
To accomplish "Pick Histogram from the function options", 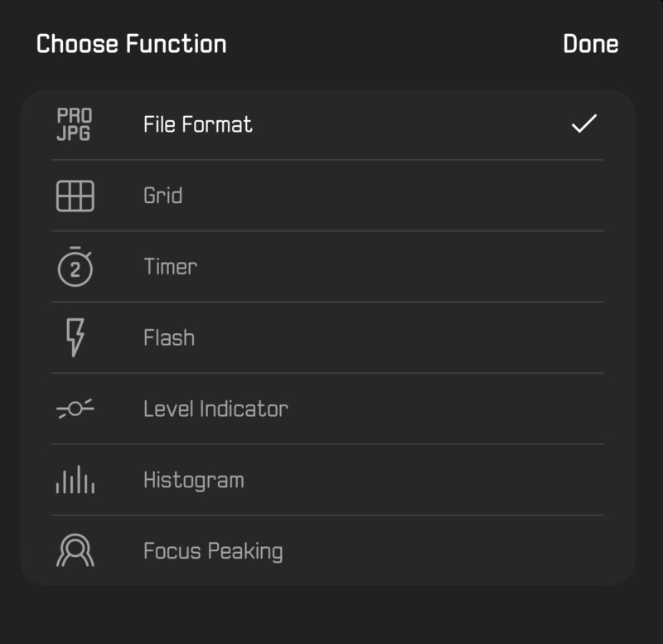I will (331, 479).
